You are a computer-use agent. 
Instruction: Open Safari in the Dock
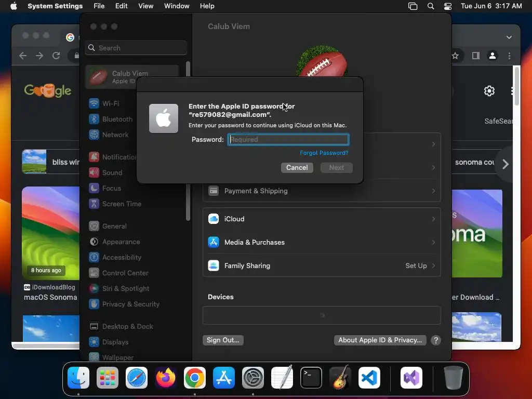pyautogui.click(x=137, y=378)
